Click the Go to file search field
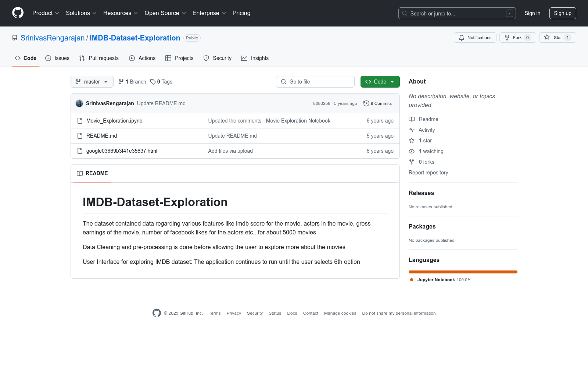Screen dimensions: 588x368 tap(315, 82)
